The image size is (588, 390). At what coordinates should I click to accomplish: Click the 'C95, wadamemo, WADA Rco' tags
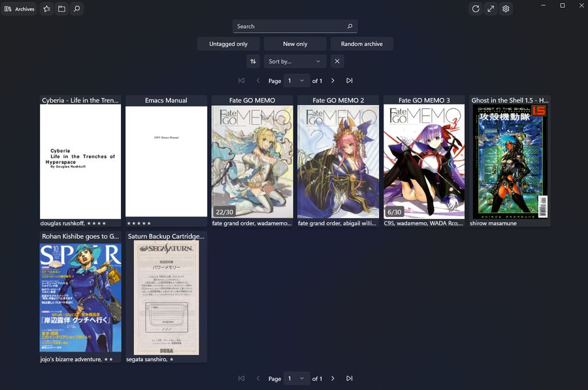[x=423, y=223]
